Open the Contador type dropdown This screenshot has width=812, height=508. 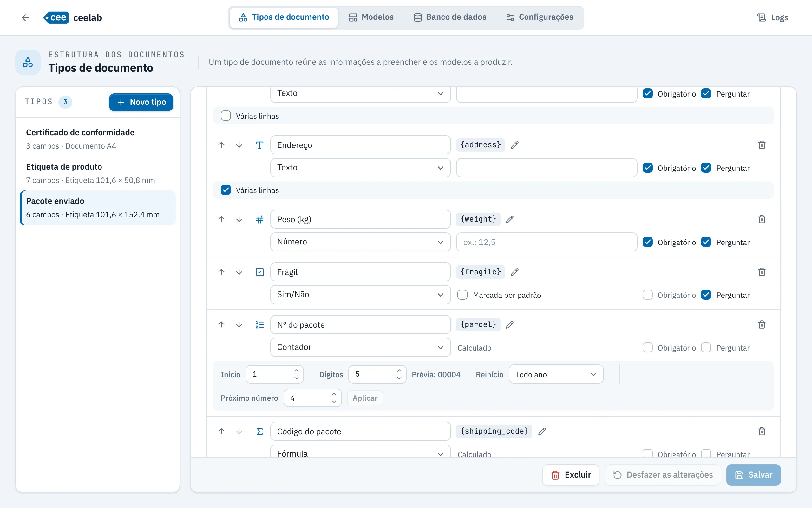tap(360, 347)
